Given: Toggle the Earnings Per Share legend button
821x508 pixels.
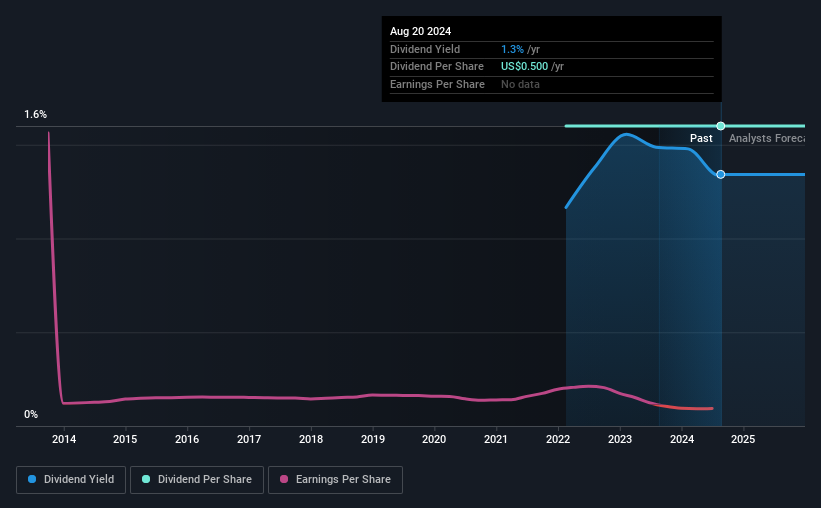Looking at the screenshot, I should tap(335, 480).
